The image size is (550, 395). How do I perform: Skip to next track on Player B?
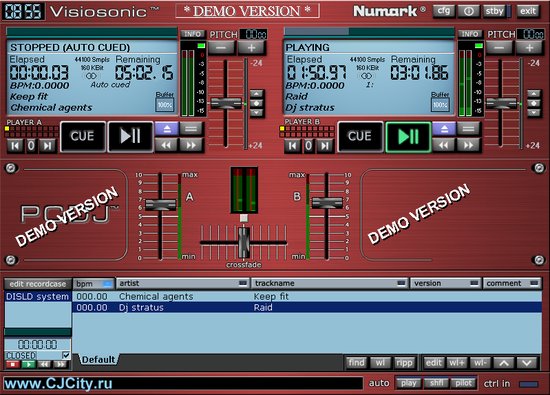point(325,146)
